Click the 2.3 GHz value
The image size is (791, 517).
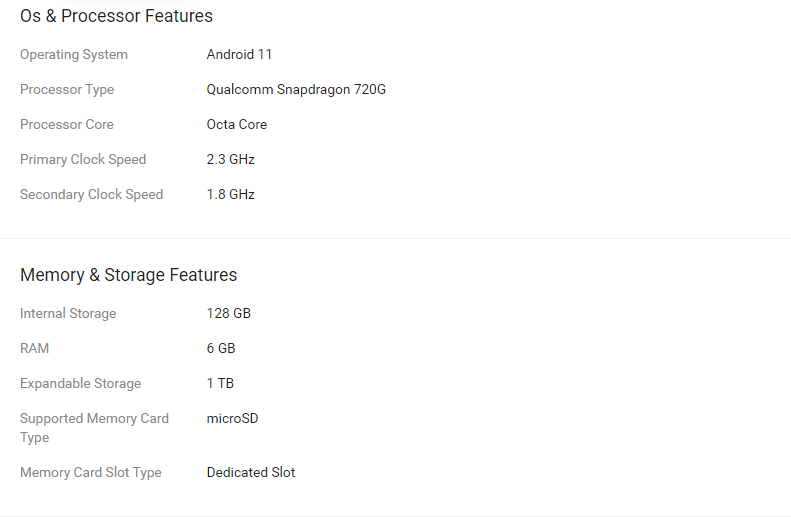point(231,160)
